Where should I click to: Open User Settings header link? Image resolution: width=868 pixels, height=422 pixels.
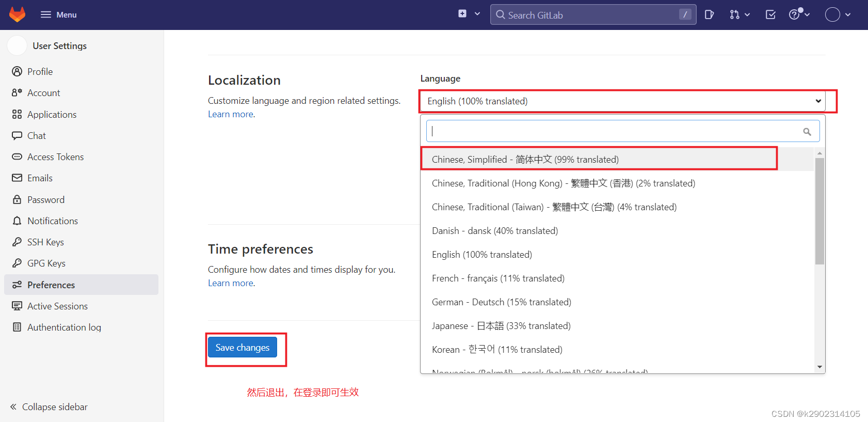tap(59, 45)
